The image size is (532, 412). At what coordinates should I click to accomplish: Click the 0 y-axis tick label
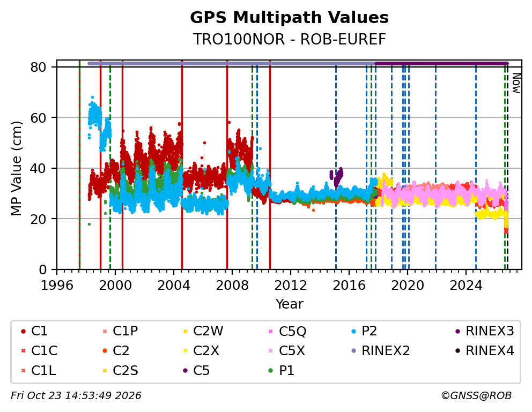(42, 269)
